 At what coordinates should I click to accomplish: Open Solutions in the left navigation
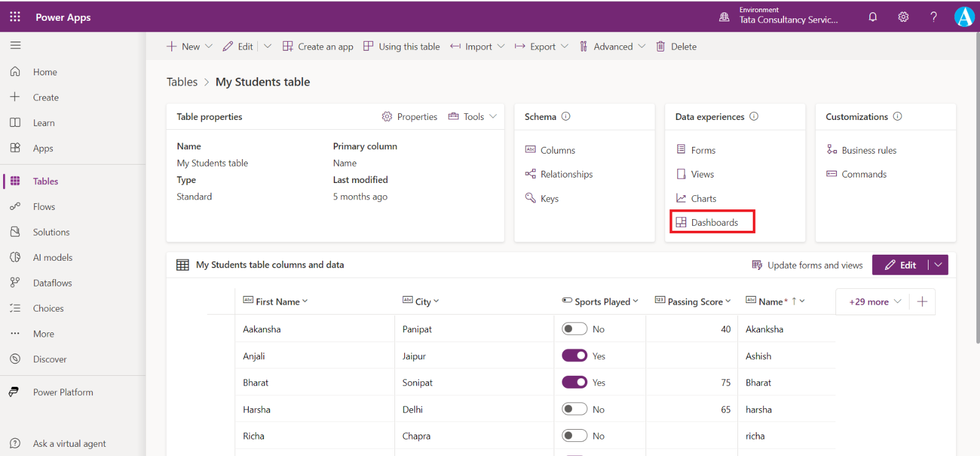coord(51,233)
